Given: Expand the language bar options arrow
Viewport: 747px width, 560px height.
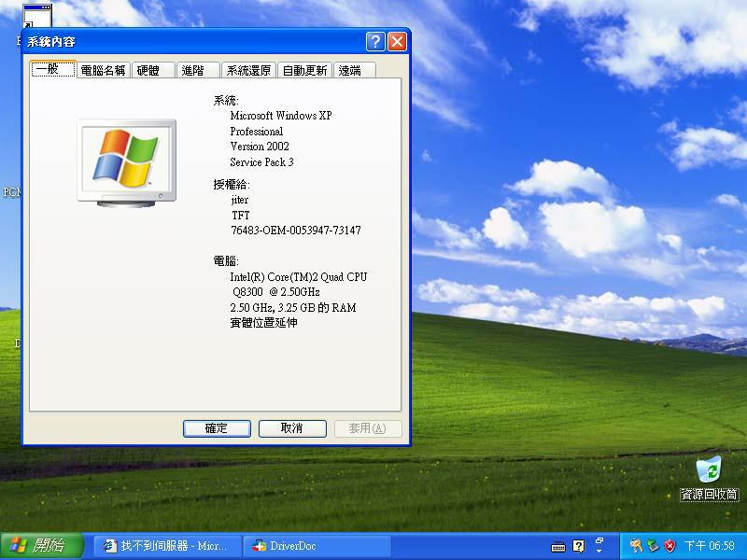Looking at the screenshot, I should (599, 551).
